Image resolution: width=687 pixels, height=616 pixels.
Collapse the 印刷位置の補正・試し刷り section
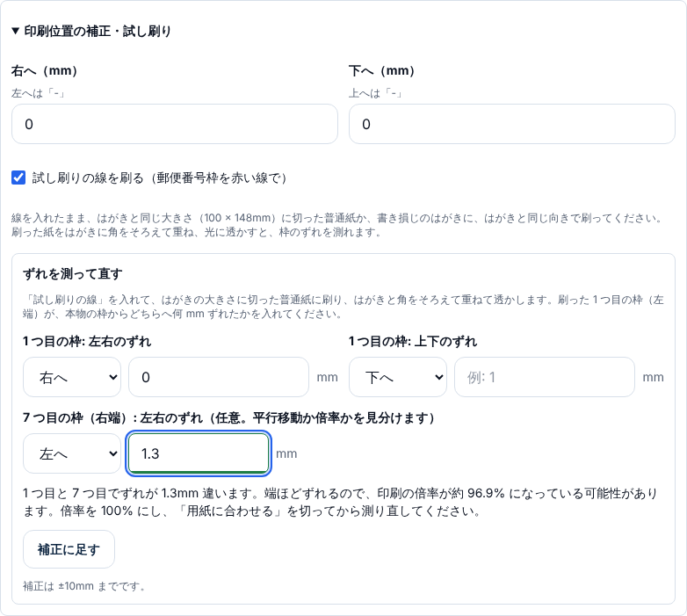91,31
